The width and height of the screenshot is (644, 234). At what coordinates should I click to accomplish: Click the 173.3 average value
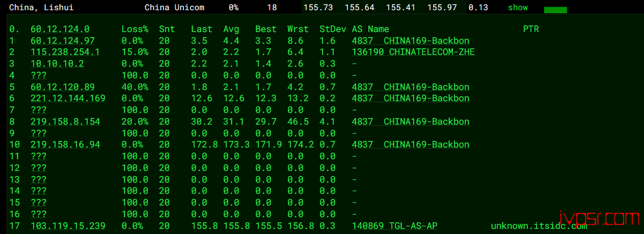[x=236, y=144]
